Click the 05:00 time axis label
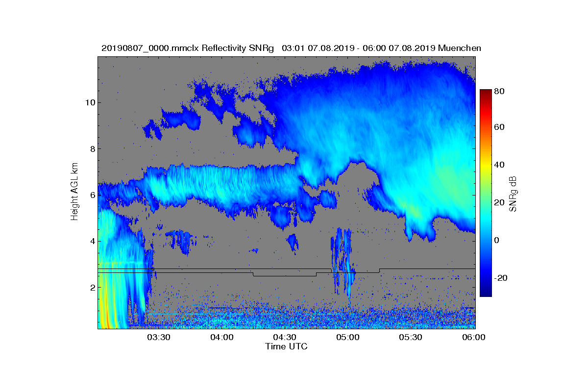This screenshot has height=392, width=588. (x=348, y=338)
